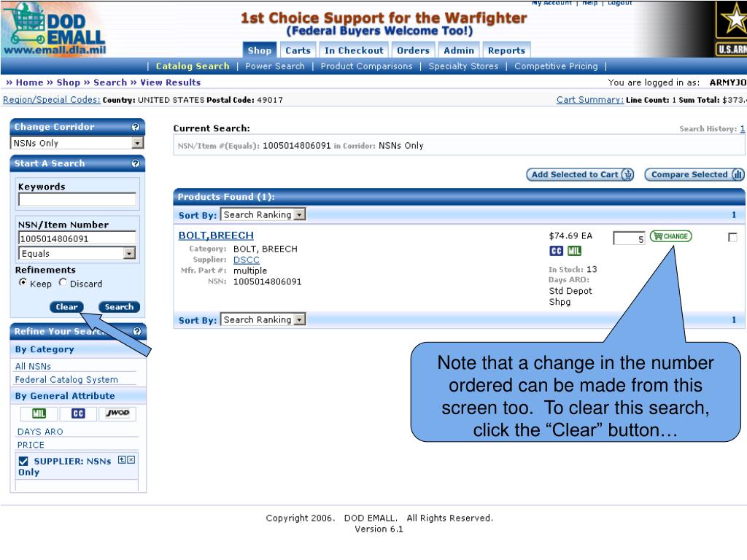Open the Cart Summary link
This screenshot has height=560, width=747.
(x=589, y=99)
